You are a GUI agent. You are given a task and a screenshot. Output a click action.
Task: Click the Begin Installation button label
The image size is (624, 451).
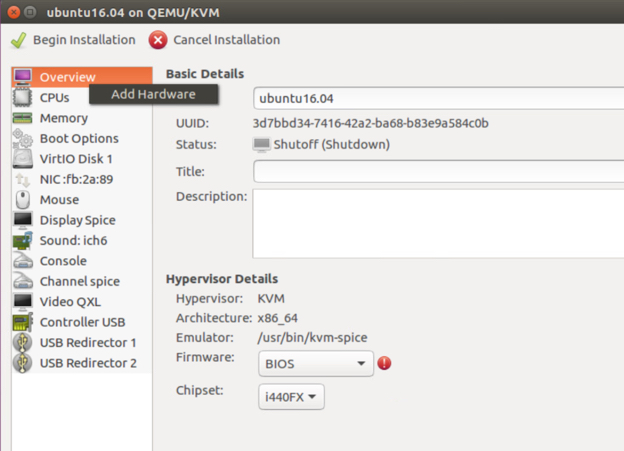pyautogui.click(x=84, y=40)
